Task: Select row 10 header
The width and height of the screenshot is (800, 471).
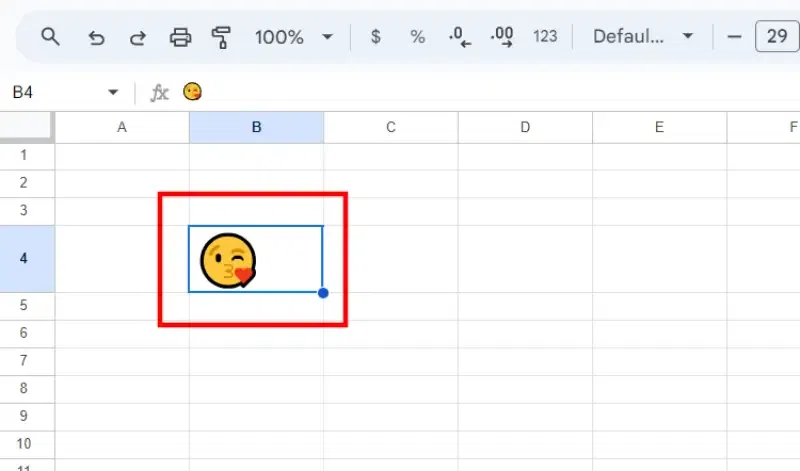Action: [x=27, y=443]
